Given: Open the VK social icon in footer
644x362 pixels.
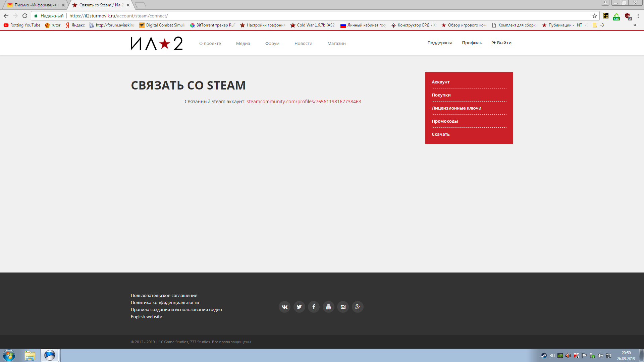Looking at the screenshot, I should click(284, 307).
